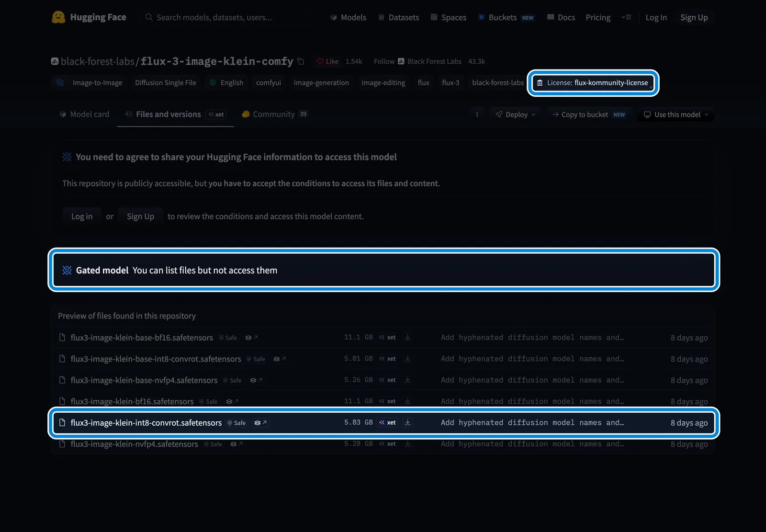Image resolution: width=766 pixels, height=532 pixels.
Task: Open Models in the top navigation
Action: point(348,17)
